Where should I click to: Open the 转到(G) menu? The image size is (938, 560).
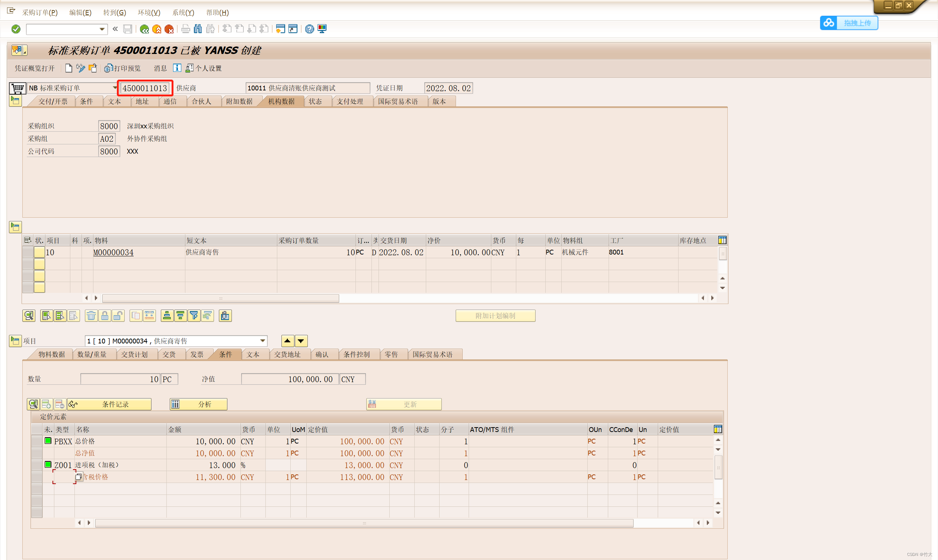point(114,12)
